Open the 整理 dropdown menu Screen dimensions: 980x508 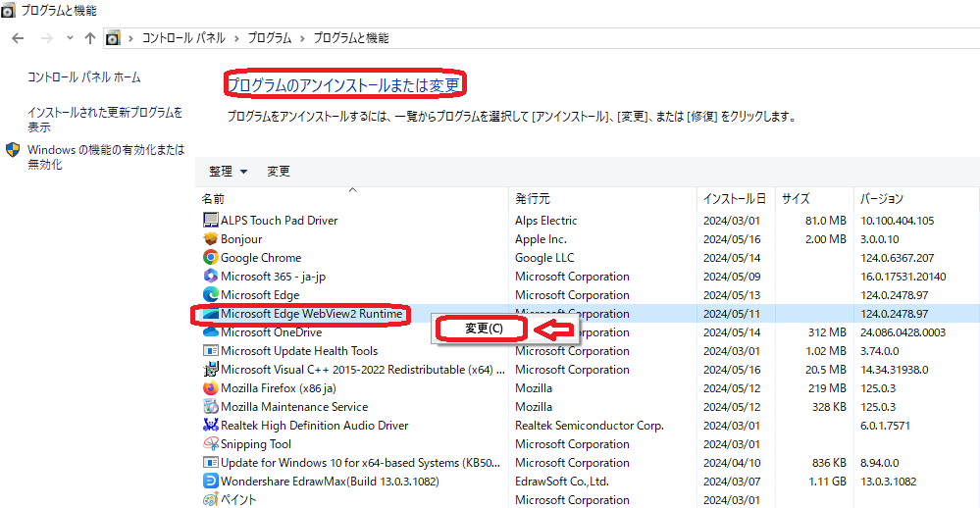228,172
